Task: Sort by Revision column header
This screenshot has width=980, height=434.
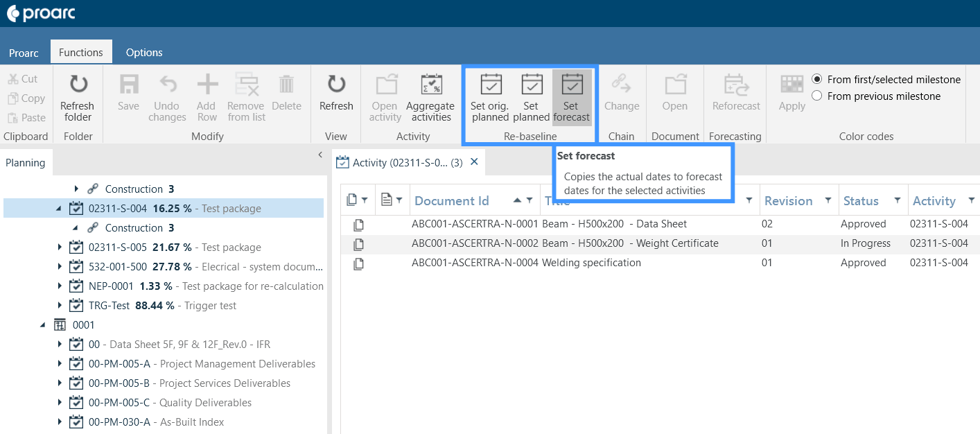Action: 789,200
